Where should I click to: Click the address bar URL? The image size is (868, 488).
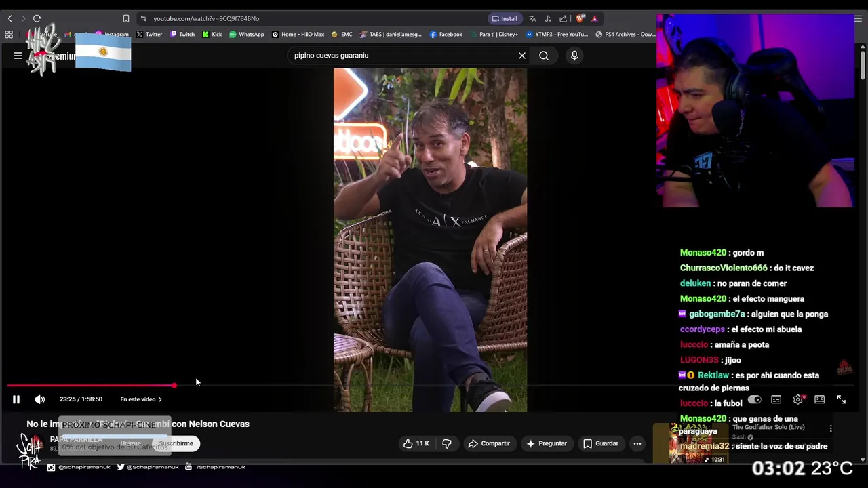pos(206,18)
